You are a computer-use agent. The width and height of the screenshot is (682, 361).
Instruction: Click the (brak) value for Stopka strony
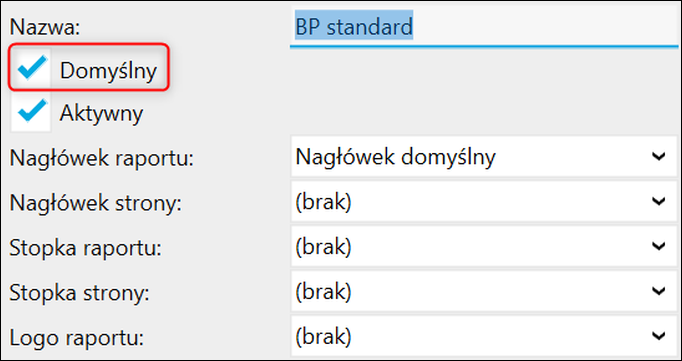point(323,292)
